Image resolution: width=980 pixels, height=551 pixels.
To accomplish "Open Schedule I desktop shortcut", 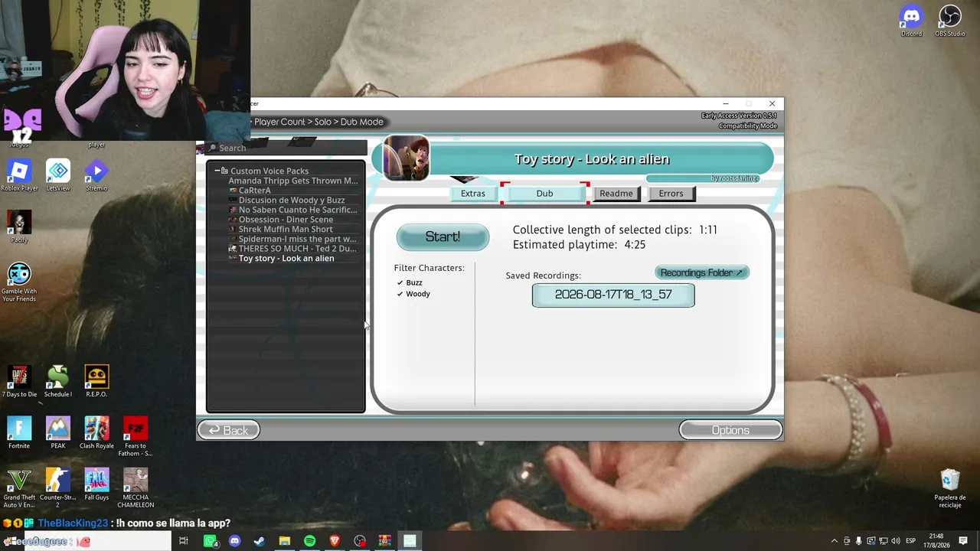I will point(58,381).
